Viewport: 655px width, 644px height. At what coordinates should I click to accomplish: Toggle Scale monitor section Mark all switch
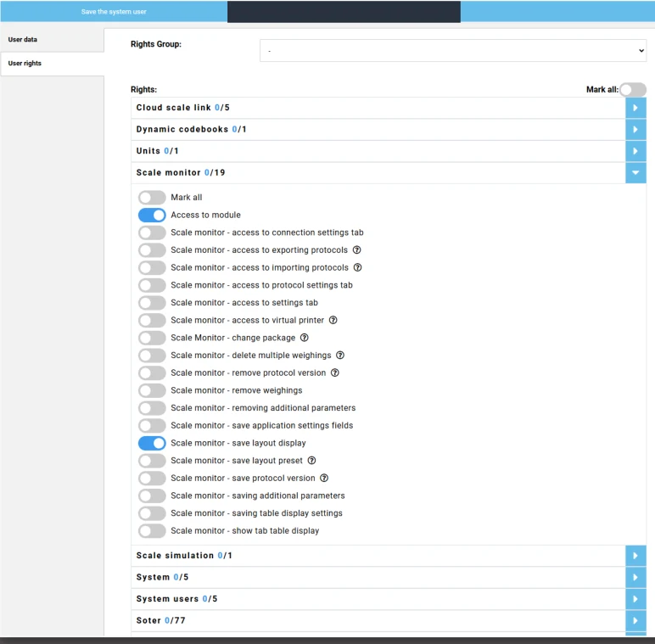click(x=152, y=197)
